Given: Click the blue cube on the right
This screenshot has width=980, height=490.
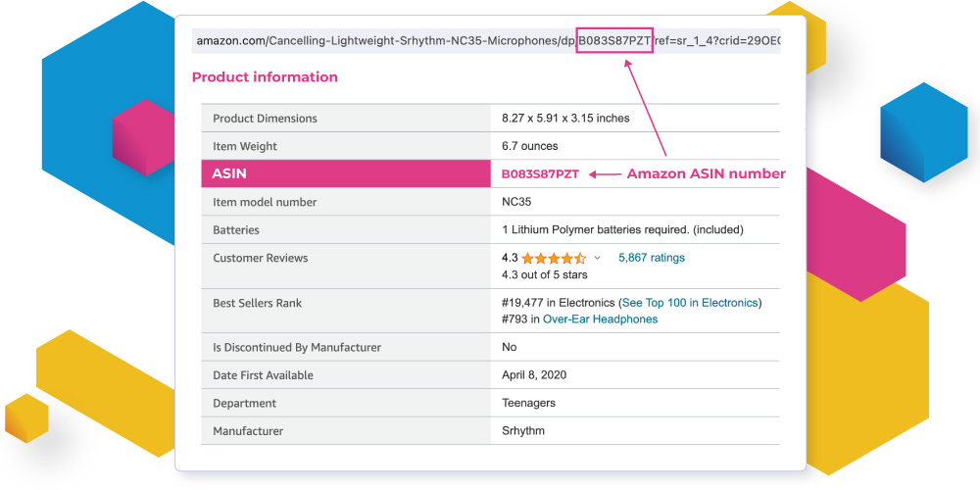Looking at the screenshot, I should (x=923, y=127).
